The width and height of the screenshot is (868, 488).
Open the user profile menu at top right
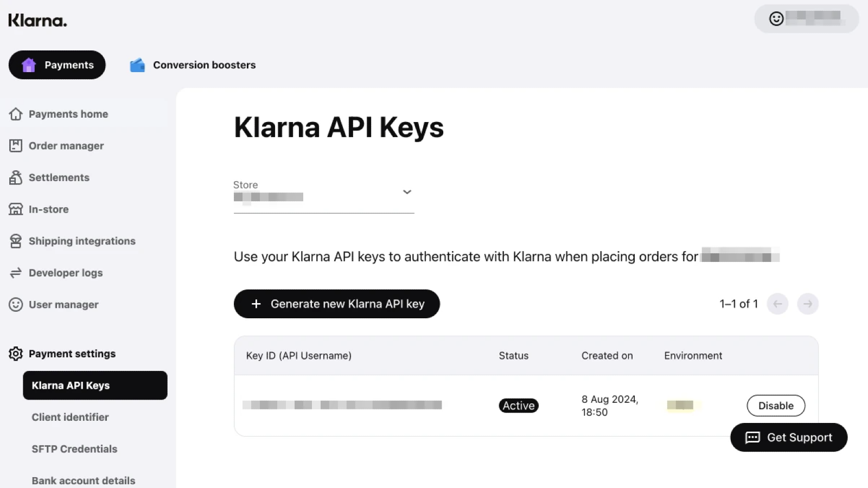point(806,19)
